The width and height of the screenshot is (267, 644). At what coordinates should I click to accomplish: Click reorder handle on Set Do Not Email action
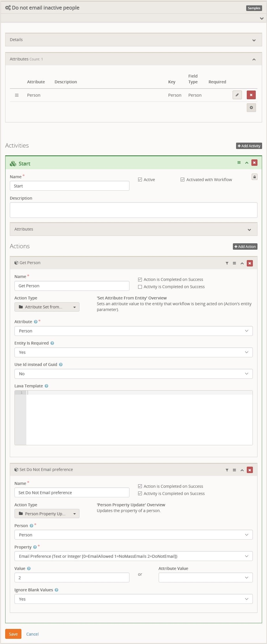coord(234,470)
